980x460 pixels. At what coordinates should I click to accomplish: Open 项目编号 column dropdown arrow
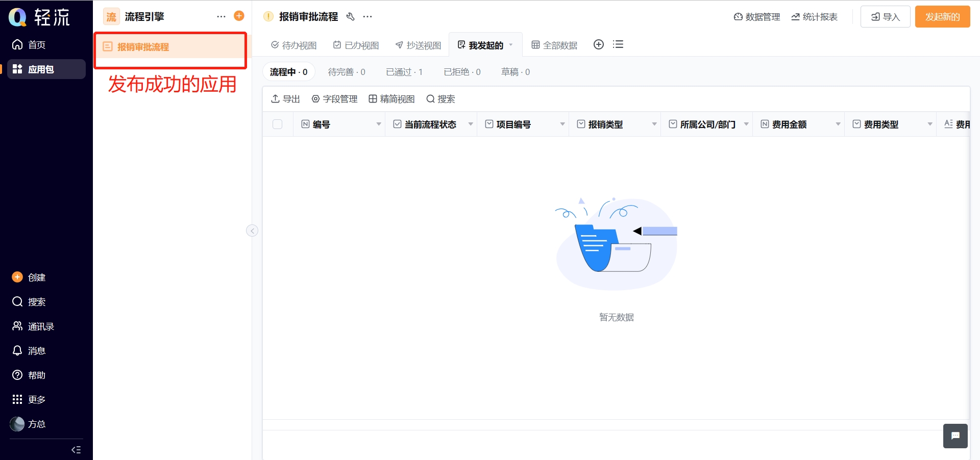pos(562,124)
